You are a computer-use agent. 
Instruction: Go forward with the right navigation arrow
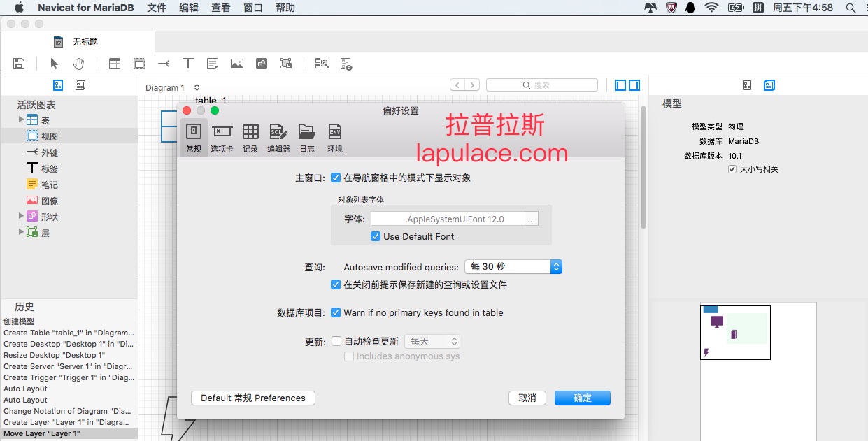pyautogui.click(x=473, y=85)
